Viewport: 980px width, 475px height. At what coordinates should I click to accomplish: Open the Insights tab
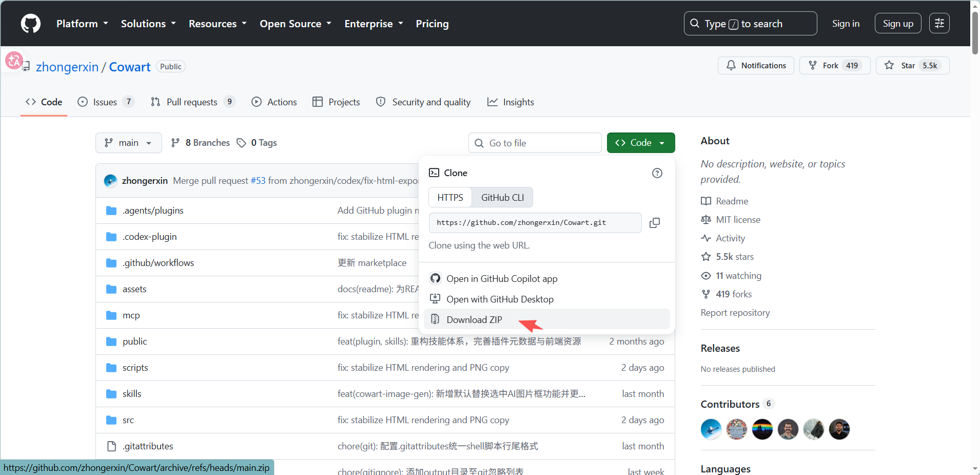[511, 102]
